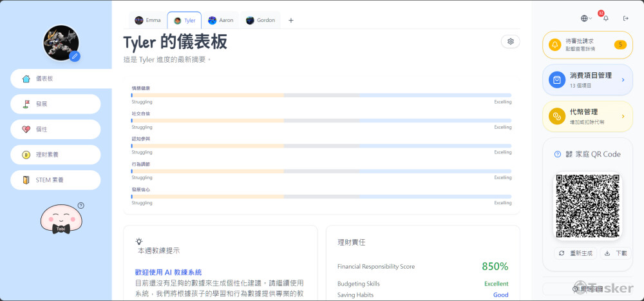This screenshot has width=644, height=301.
Task: Click the logout icon at top right
Action: tap(625, 19)
